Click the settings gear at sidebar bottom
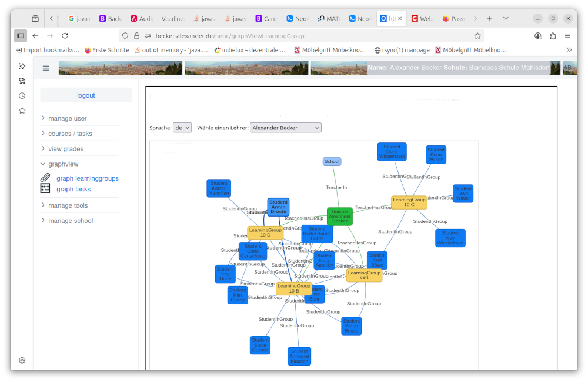This screenshot has height=382, width=588. pyautogui.click(x=22, y=360)
